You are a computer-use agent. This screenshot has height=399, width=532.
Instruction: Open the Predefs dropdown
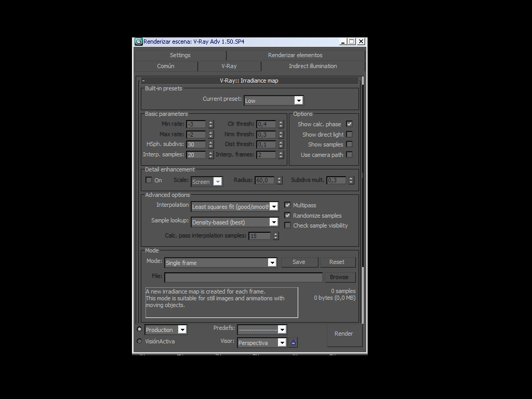[262, 329]
